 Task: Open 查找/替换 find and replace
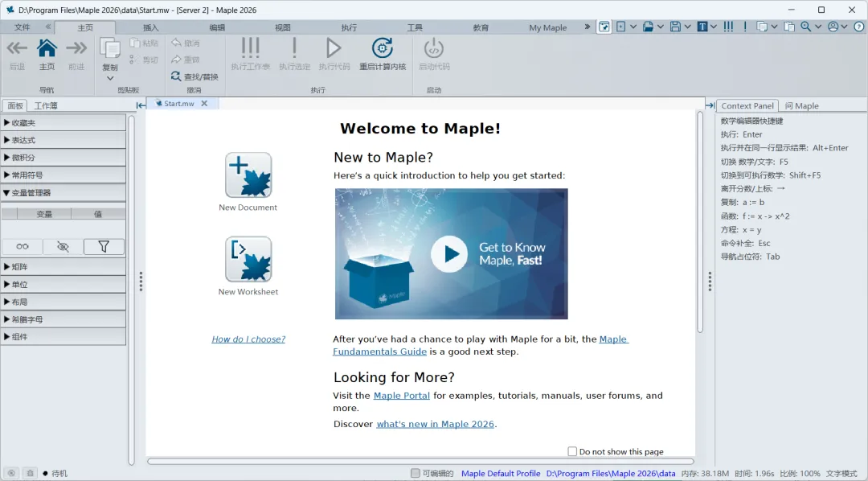click(194, 76)
